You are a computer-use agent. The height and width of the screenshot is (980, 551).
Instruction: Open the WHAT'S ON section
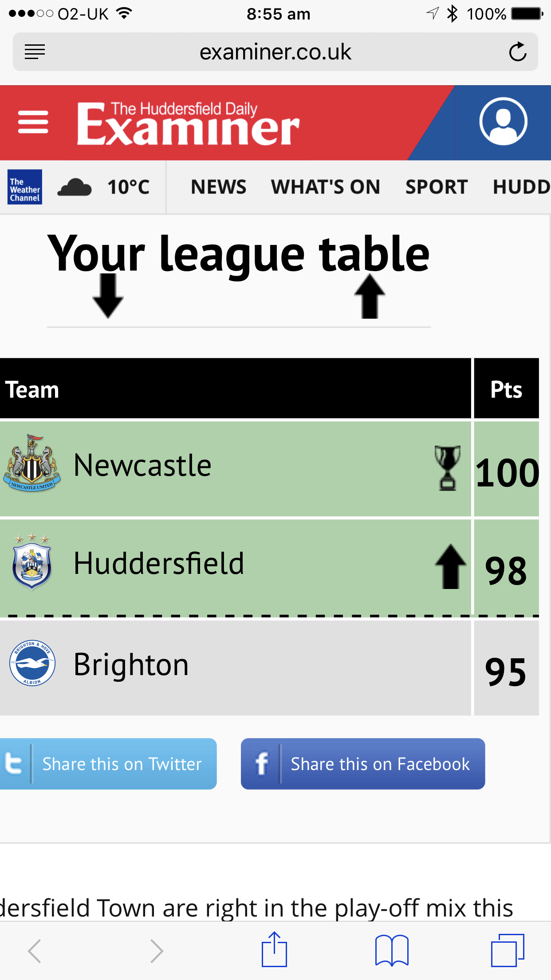click(x=326, y=187)
